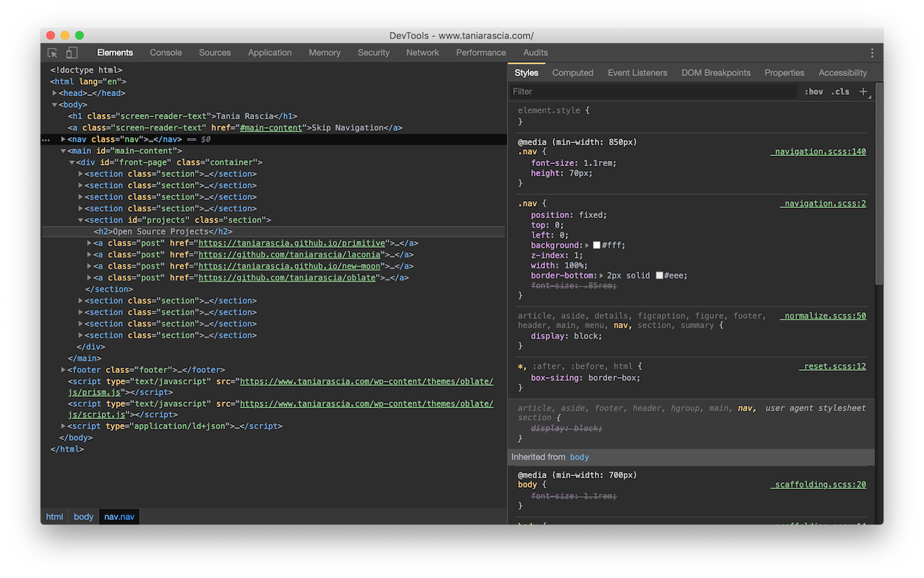The image size is (924, 578).
Task: Click the plus icon for new style rule
Action: [863, 92]
